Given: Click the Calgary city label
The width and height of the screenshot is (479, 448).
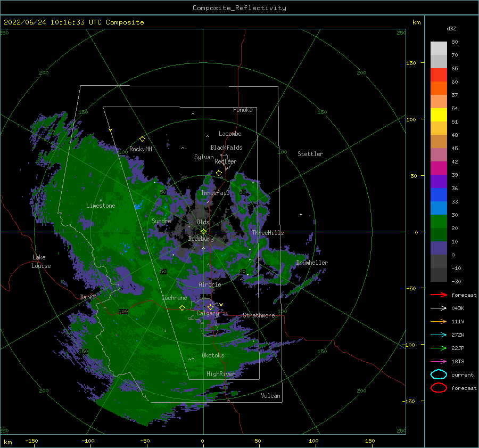Looking at the screenshot, I should coord(208,313).
